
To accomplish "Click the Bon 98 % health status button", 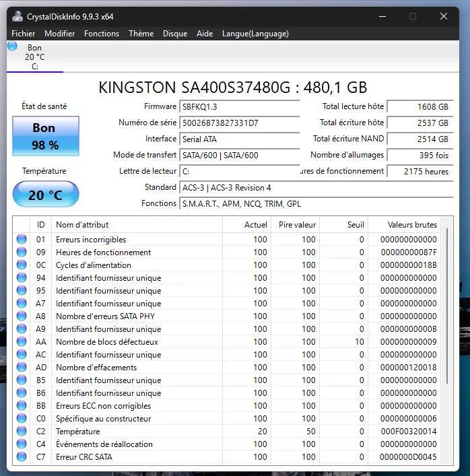I will coord(46,136).
